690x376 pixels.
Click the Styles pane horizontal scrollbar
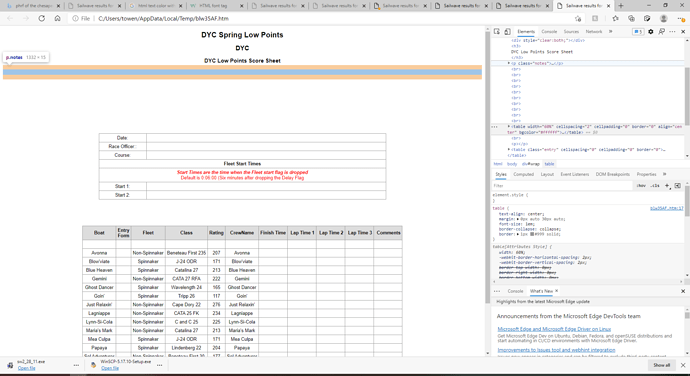click(x=588, y=281)
